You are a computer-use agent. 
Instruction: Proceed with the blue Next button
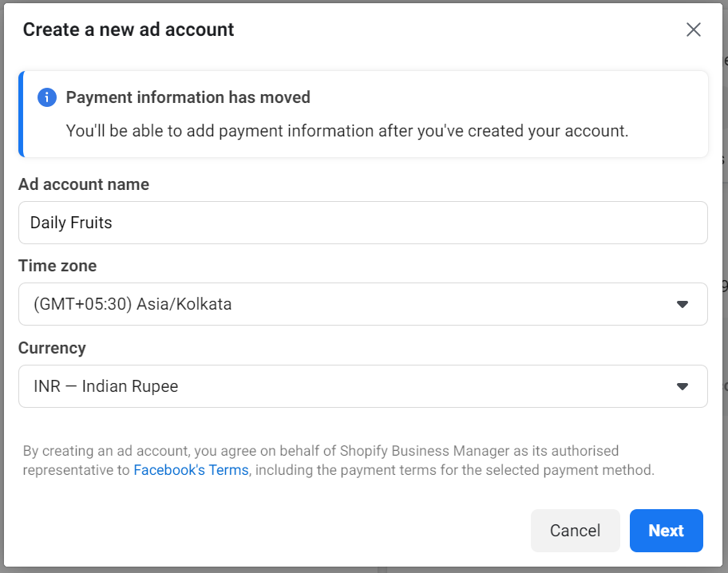click(667, 530)
